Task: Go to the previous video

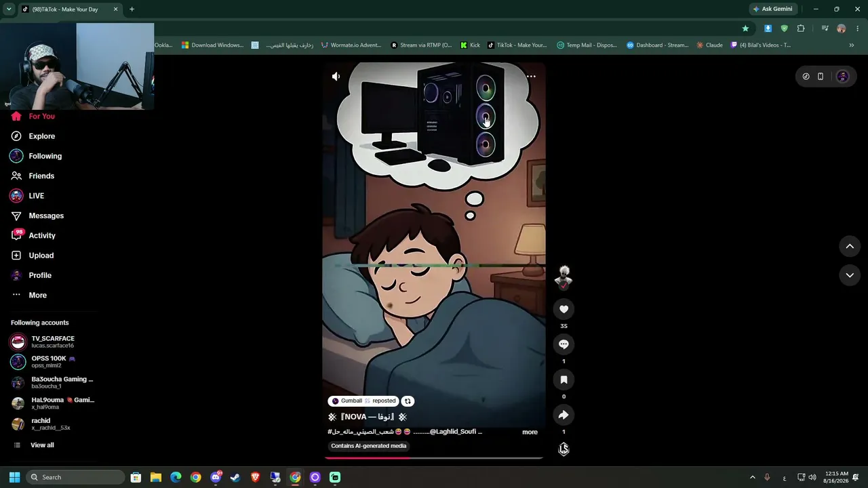Action: 850,247
